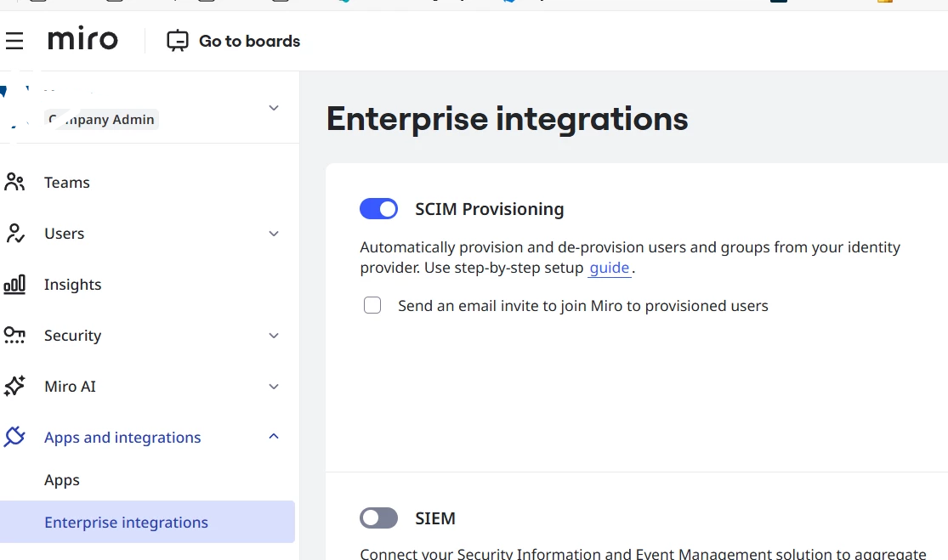Click the Insights bar chart icon
The width and height of the screenshot is (948, 560).
tap(14, 284)
